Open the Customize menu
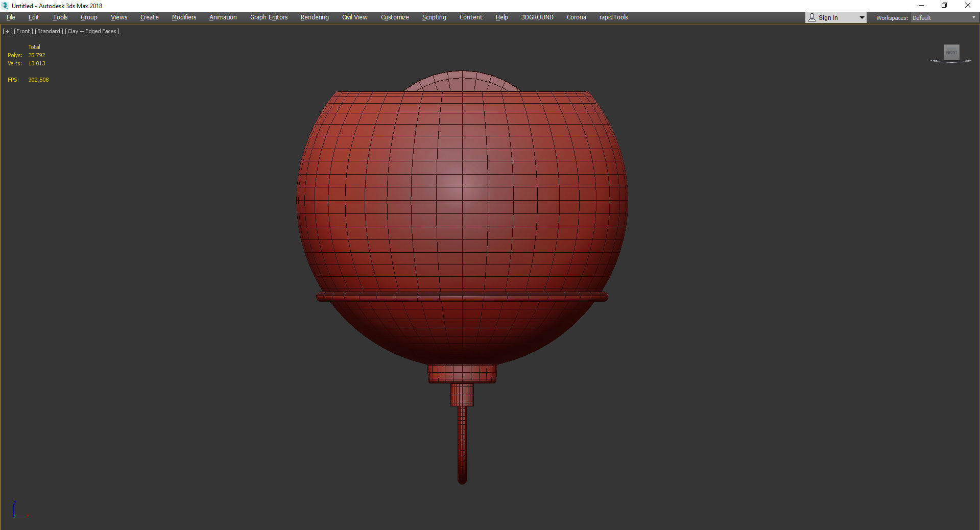Image resolution: width=980 pixels, height=530 pixels. [x=395, y=17]
